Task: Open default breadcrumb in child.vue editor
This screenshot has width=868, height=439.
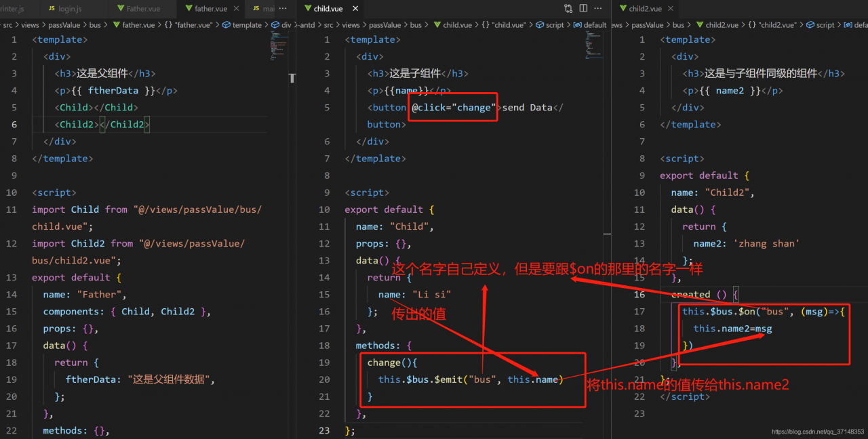Action: click(590, 25)
